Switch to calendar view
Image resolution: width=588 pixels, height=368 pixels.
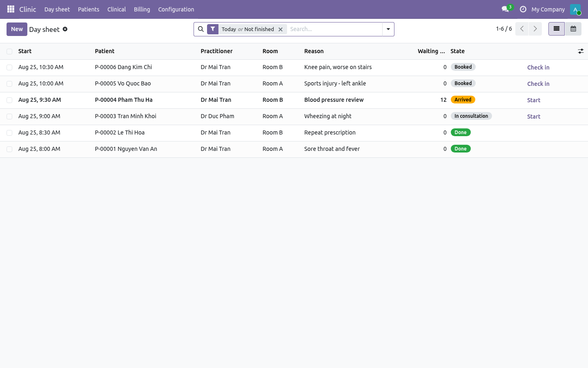tap(573, 29)
